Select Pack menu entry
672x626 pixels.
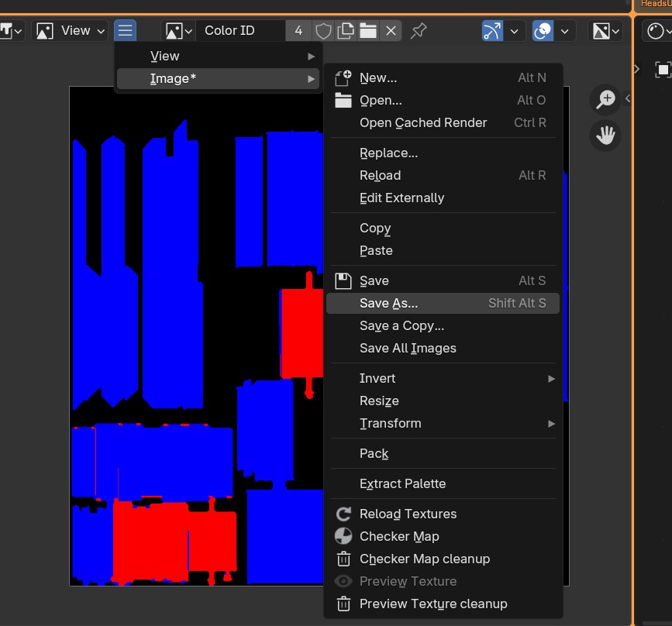[443, 453]
